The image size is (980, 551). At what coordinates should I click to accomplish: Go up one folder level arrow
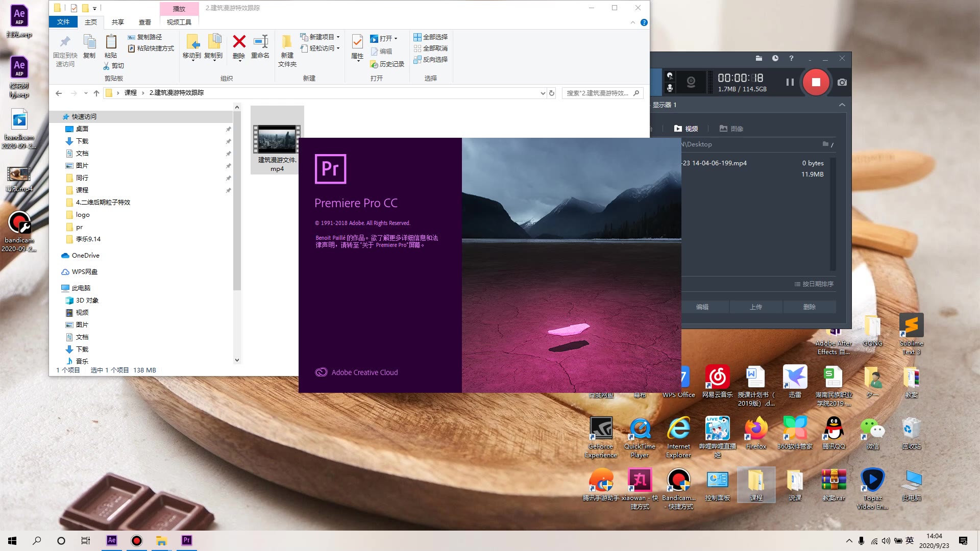[96, 93]
